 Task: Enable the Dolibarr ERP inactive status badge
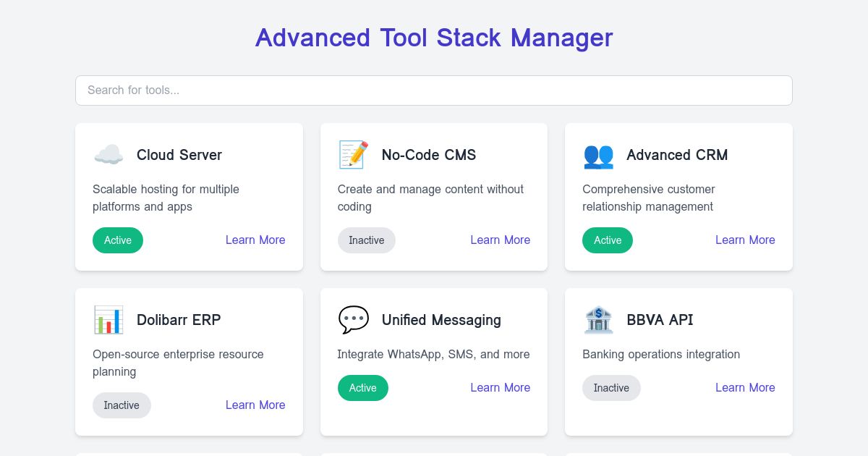122,405
